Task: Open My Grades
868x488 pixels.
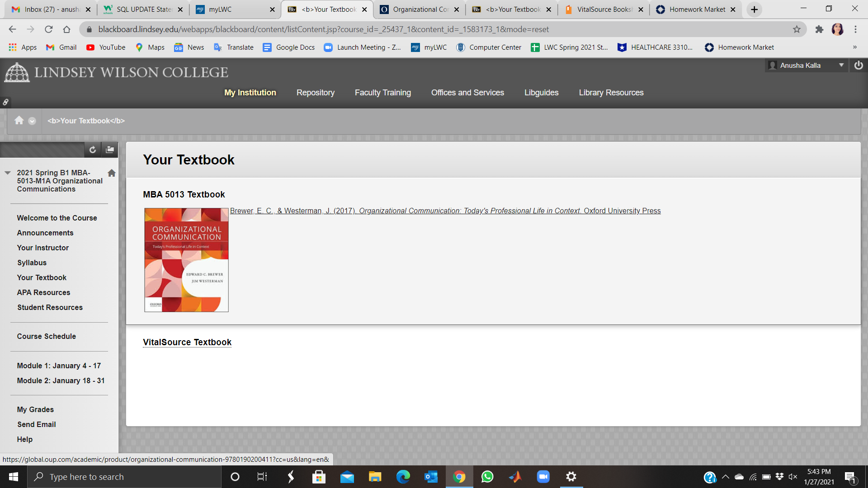Action: [35, 409]
